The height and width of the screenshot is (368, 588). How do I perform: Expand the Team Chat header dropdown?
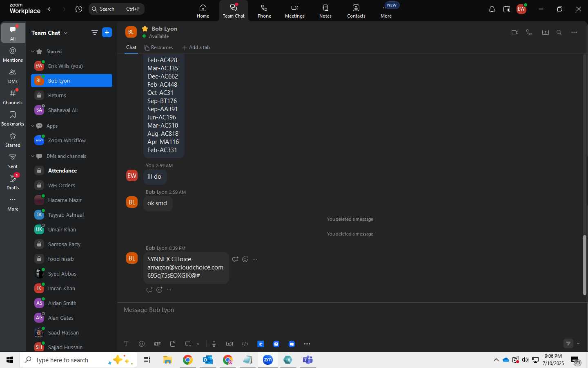coord(66,33)
